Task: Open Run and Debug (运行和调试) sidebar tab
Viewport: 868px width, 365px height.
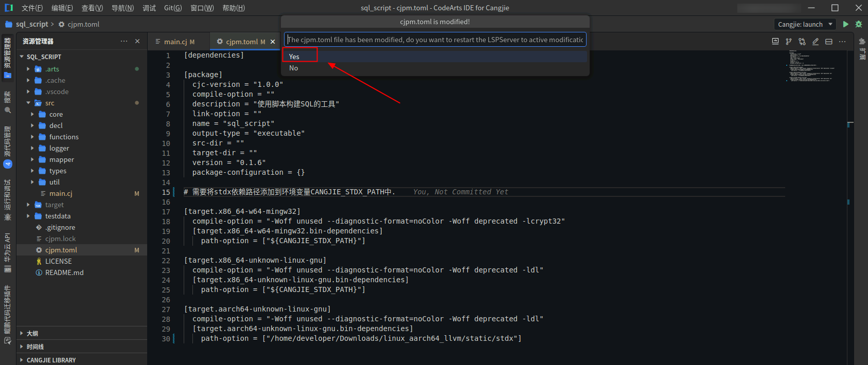Action: pyautogui.click(x=8, y=199)
